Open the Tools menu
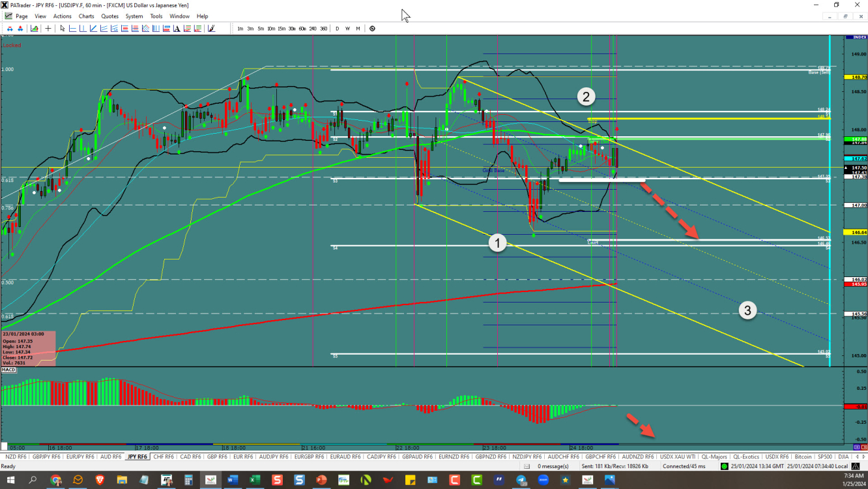The image size is (868, 489). pyautogui.click(x=156, y=16)
